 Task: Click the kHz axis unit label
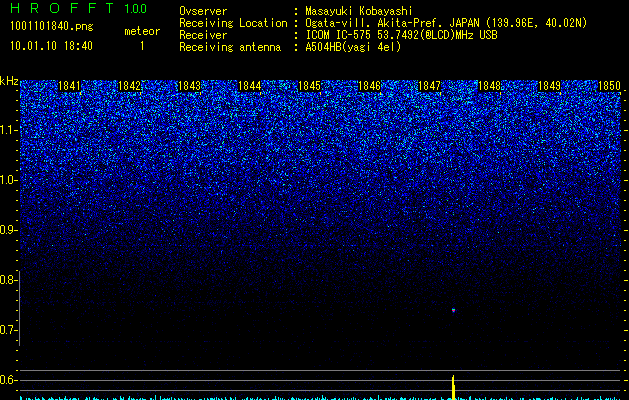coord(9,81)
